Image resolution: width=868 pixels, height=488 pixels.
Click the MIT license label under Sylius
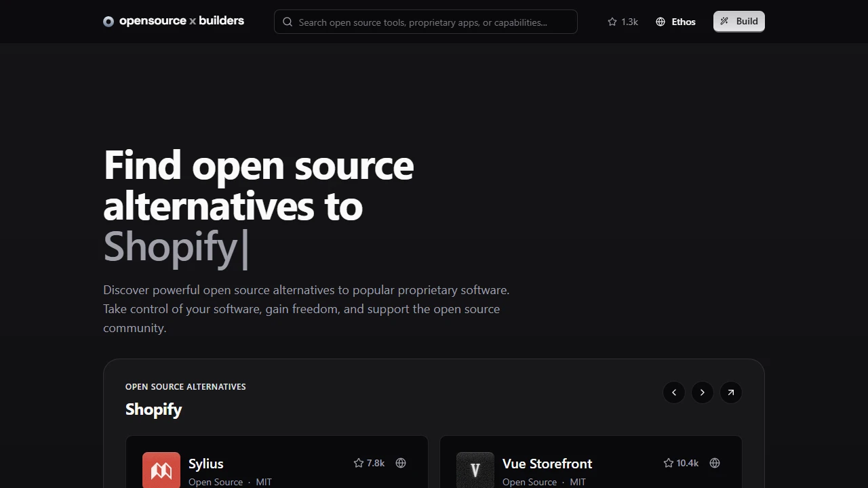tap(264, 481)
